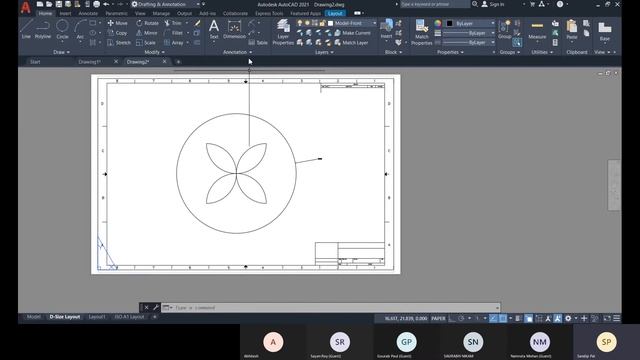Add a new layout tab
This screenshot has height=360, width=640.
155,317
